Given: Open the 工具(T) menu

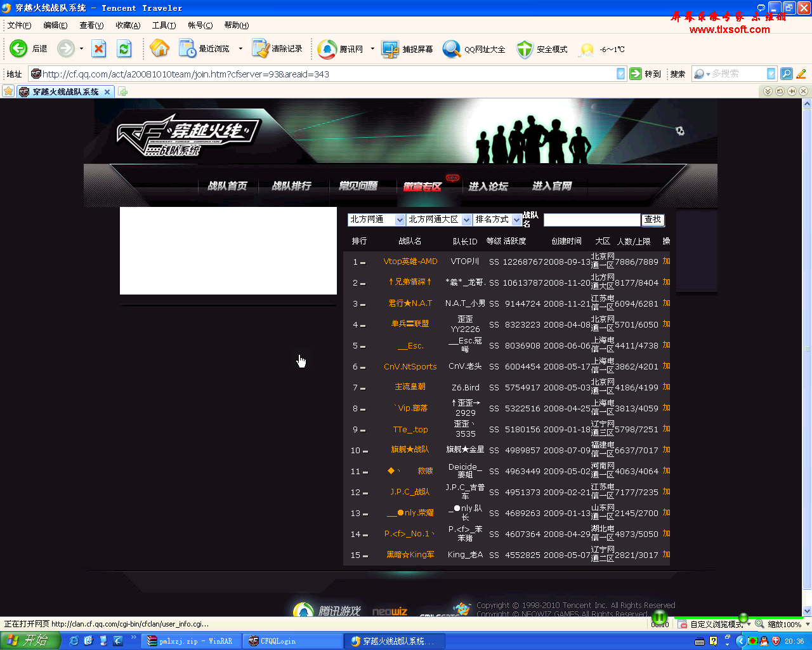Looking at the screenshot, I should point(164,25).
